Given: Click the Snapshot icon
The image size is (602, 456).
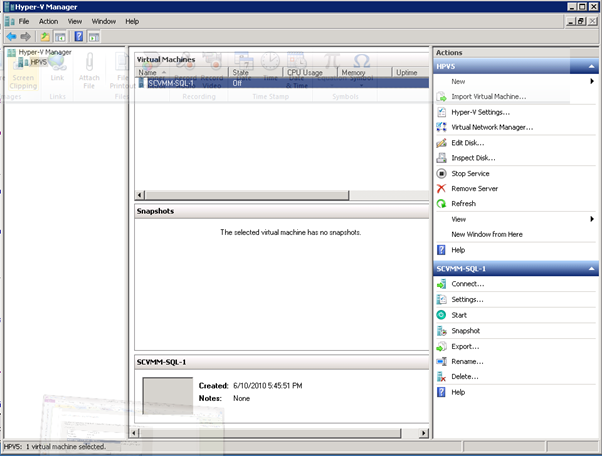Looking at the screenshot, I should coord(442,331).
